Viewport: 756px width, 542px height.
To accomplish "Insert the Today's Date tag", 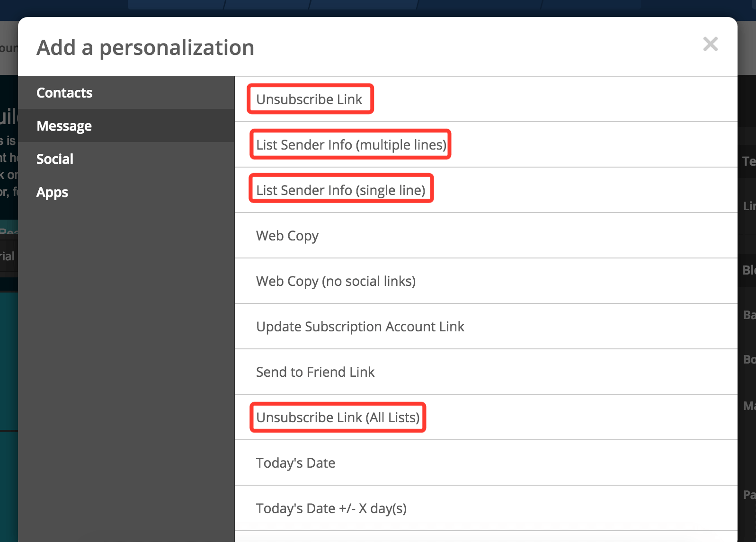I will (x=295, y=463).
